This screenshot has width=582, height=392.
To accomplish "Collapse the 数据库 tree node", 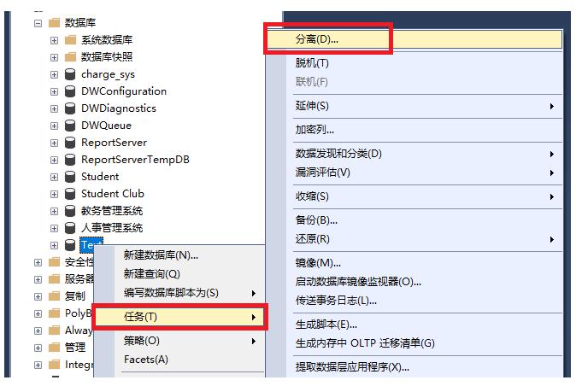I will click(x=38, y=23).
